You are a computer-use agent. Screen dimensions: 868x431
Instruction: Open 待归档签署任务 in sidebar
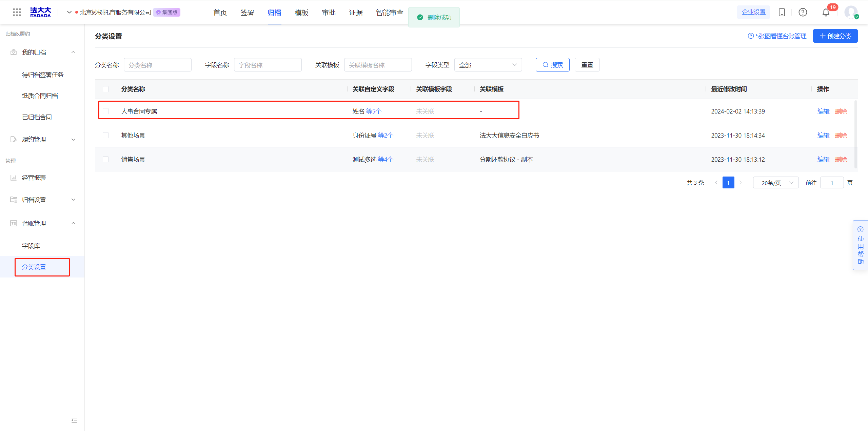43,75
